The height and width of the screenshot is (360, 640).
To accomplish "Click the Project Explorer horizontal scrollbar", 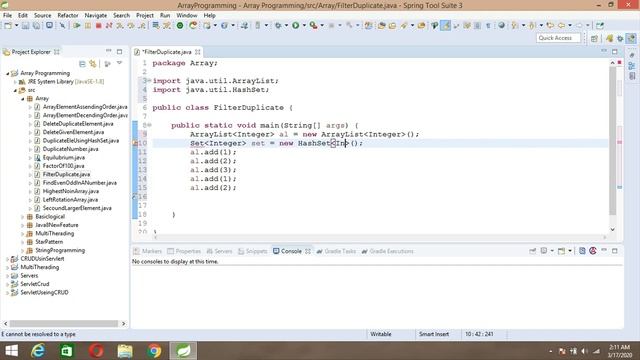I will coord(64,323).
